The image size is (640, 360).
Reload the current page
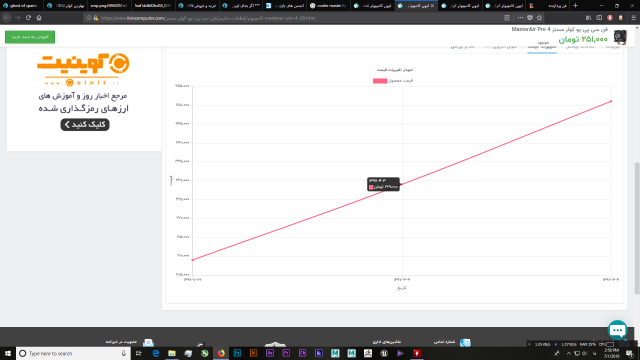click(28, 18)
